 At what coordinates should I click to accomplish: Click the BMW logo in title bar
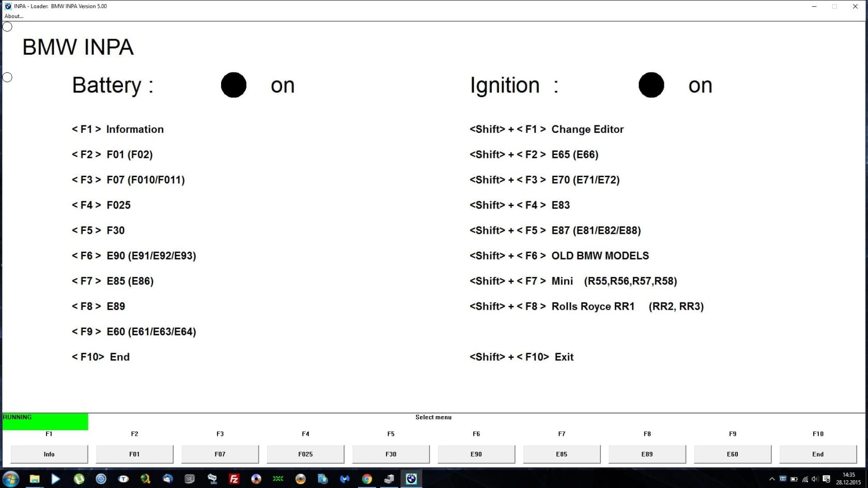coord(8,6)
